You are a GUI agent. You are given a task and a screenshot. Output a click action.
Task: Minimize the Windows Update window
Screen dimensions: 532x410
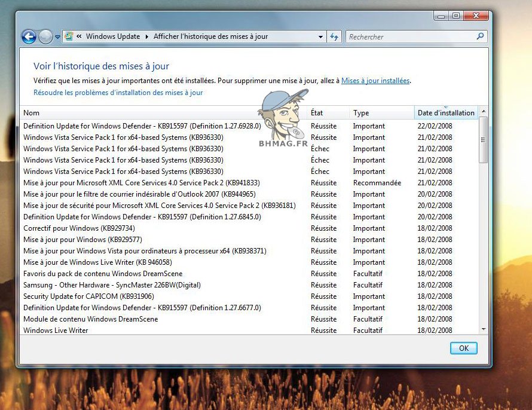pyautogui.click(x=441, y=16)
